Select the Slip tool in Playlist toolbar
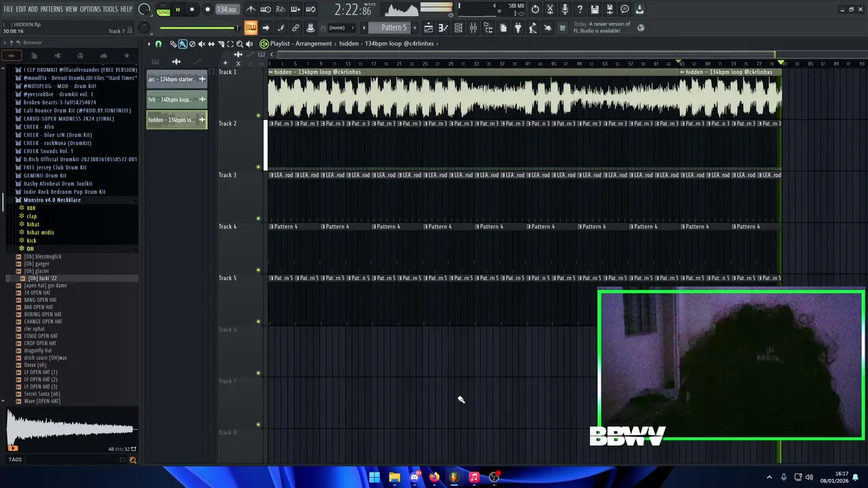The width and height of the screenshot is (868, 488). click(x=211, y=44)
